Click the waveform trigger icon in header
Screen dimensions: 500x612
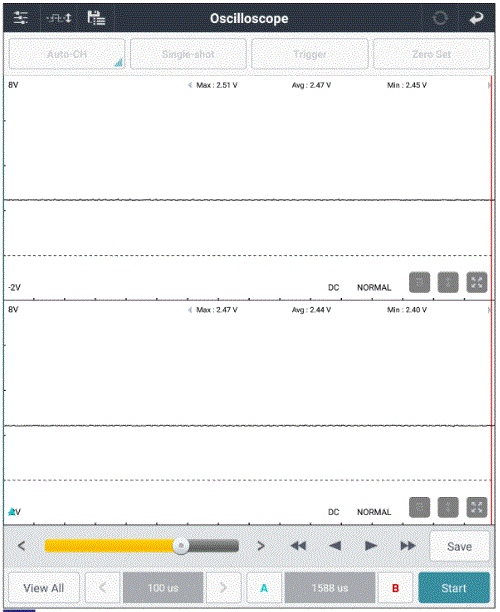coord(59,18)
